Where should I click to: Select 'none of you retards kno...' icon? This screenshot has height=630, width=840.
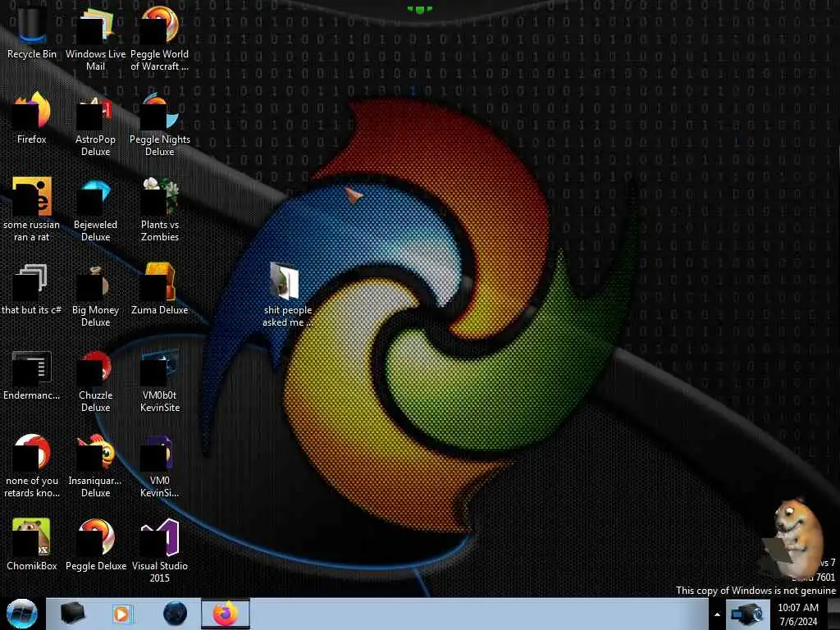pos(32,466)
